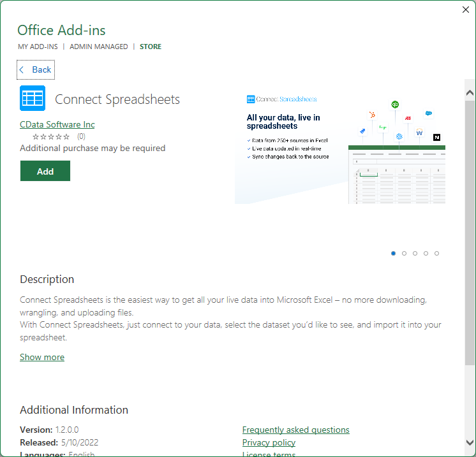The image size is (476, 457).
Task: Expand description with Show more
Action: pos(42,357)
